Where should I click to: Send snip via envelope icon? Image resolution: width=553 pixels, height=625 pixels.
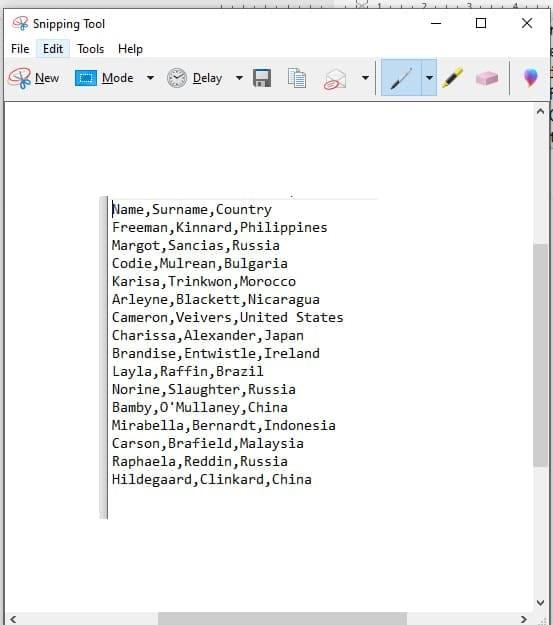[x=335, y=79]
